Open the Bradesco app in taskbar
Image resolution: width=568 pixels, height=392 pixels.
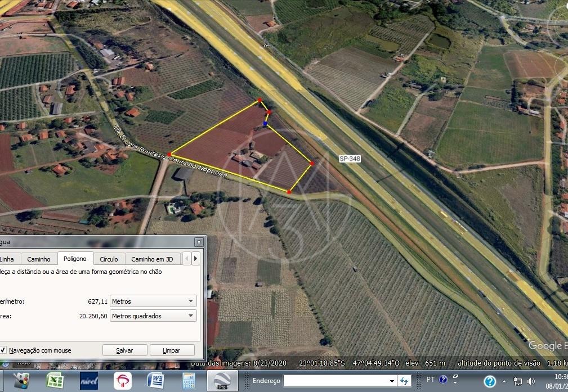click(x=122, y=381)
